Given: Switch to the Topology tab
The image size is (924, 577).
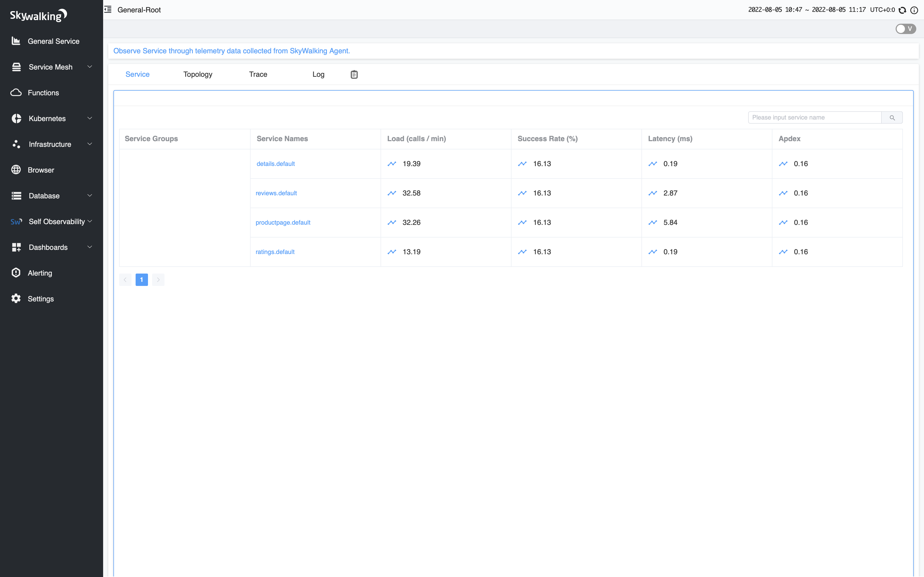Looking at the screenshot, I should click(198, 74).
